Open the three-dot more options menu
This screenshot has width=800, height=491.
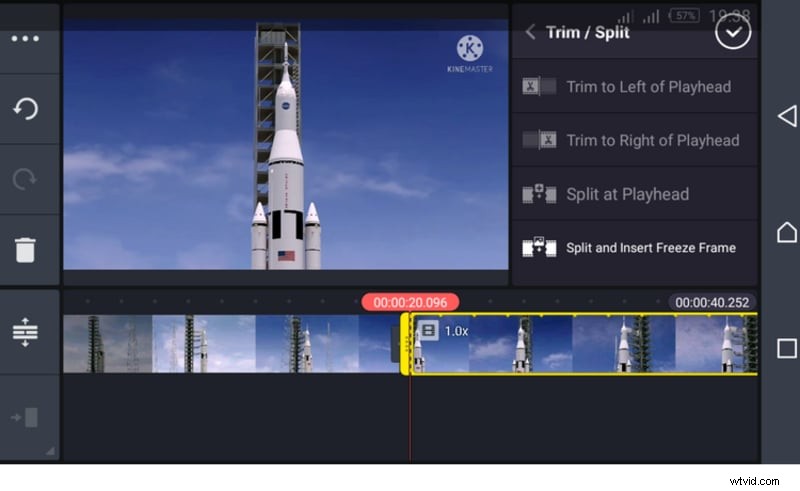25,39
